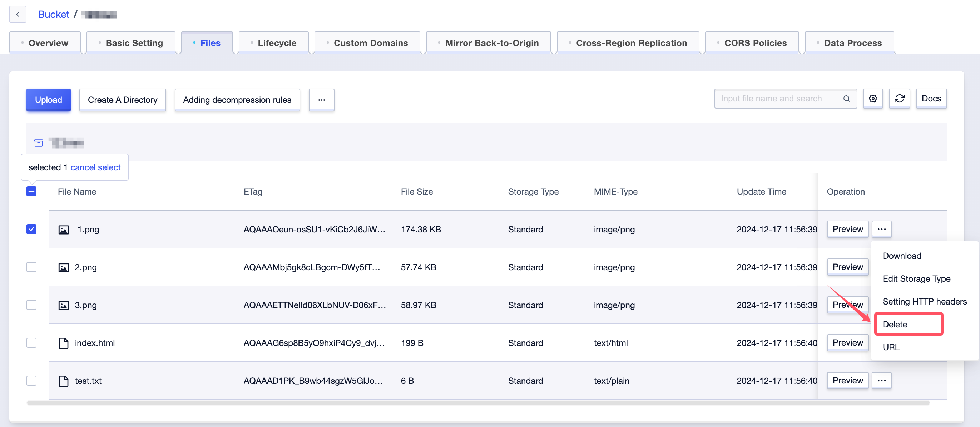Check the 3.png checkbox
Screen dimensions: 980x427
(x=31, y=305)
